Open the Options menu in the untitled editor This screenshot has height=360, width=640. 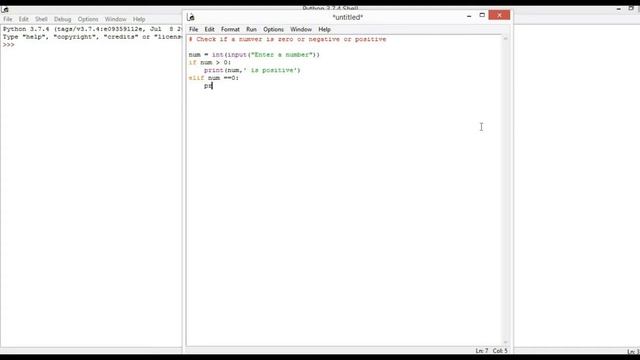click(273, 29)
